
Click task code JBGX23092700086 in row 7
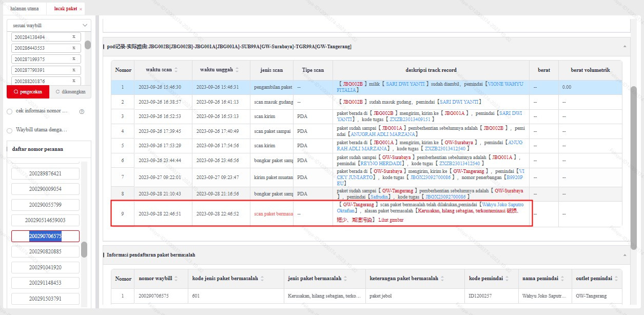[x=430, y=177]
